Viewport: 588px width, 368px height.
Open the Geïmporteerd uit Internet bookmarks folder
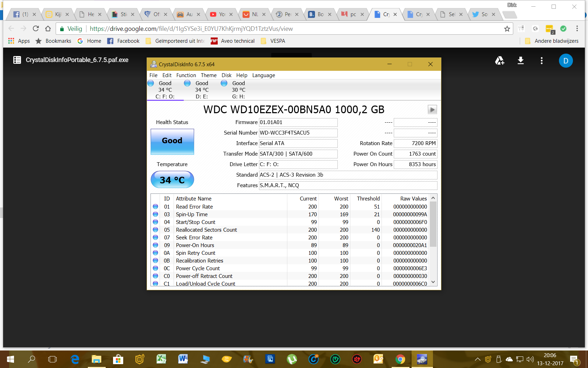click(175, 41)
